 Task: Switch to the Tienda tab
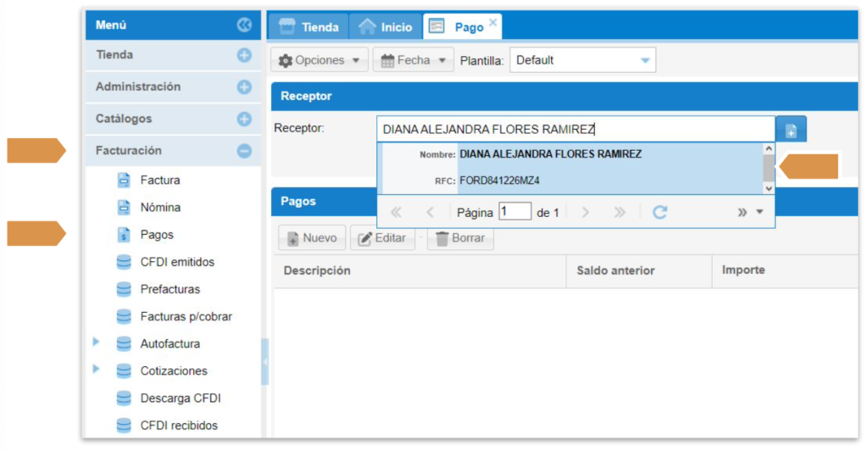tap(309, 27)
